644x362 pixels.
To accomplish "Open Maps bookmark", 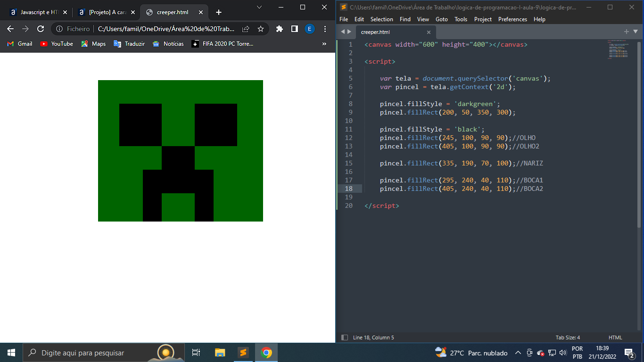I will coord(93,44).
